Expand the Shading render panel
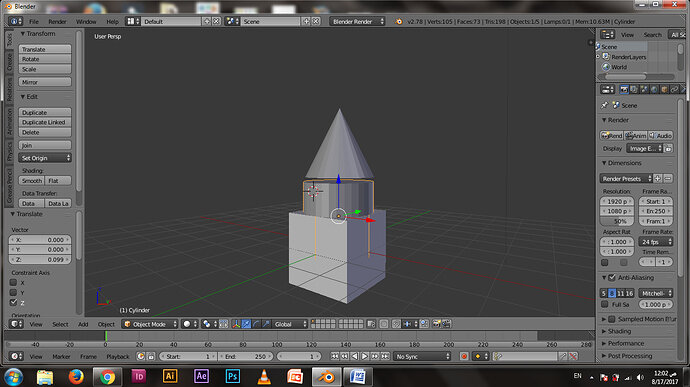The image size is (690, 387). point(619,331)
